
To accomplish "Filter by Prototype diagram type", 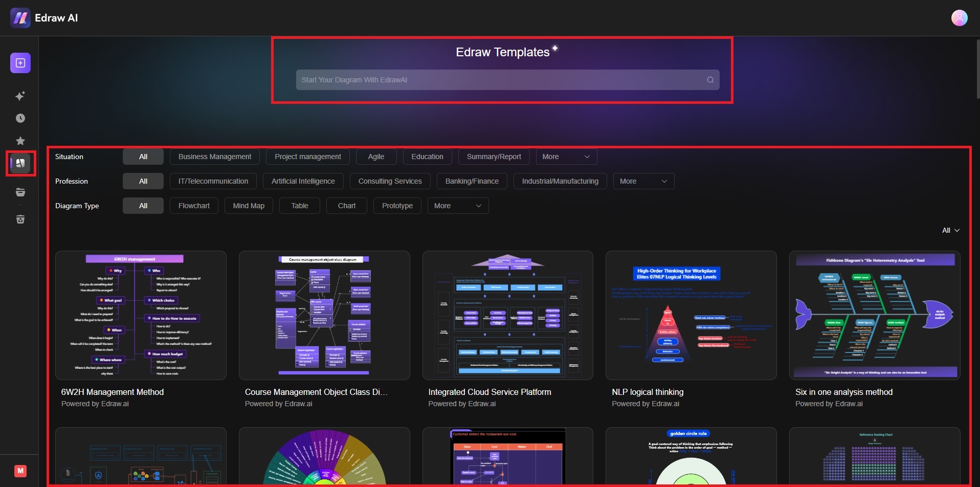I will tap(397, 206).
